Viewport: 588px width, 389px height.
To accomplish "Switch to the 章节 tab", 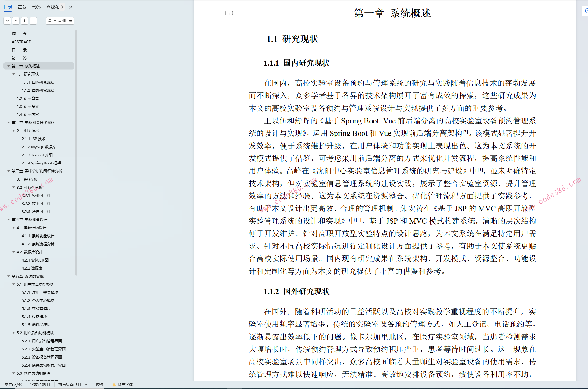I will click(22, 7).
